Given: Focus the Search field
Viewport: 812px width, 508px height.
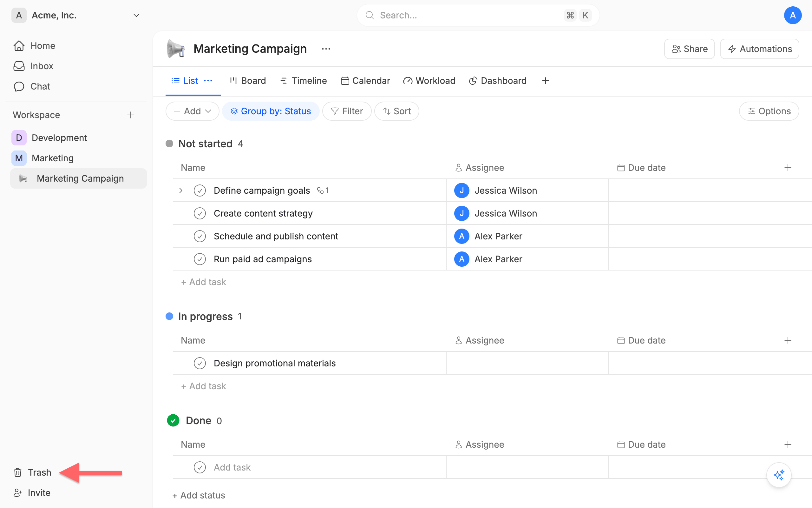Looking at the screenshot, I should coord(478,15).
